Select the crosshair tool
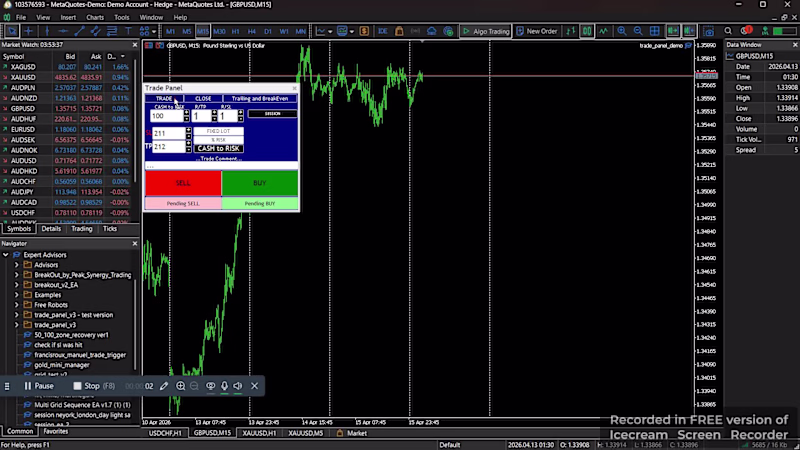This screenshot has height=450, width=800. pyautogui.click(x=29, y=31)
